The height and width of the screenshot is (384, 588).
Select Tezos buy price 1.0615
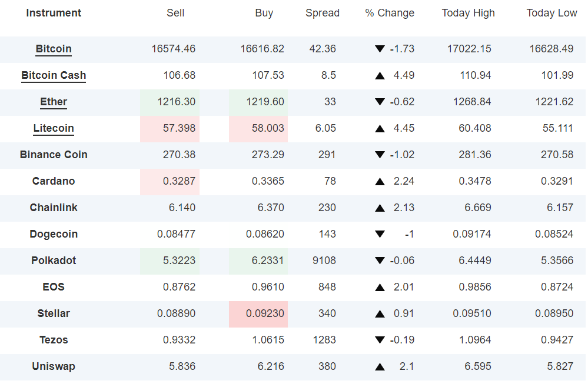click(x=268, y=340)
